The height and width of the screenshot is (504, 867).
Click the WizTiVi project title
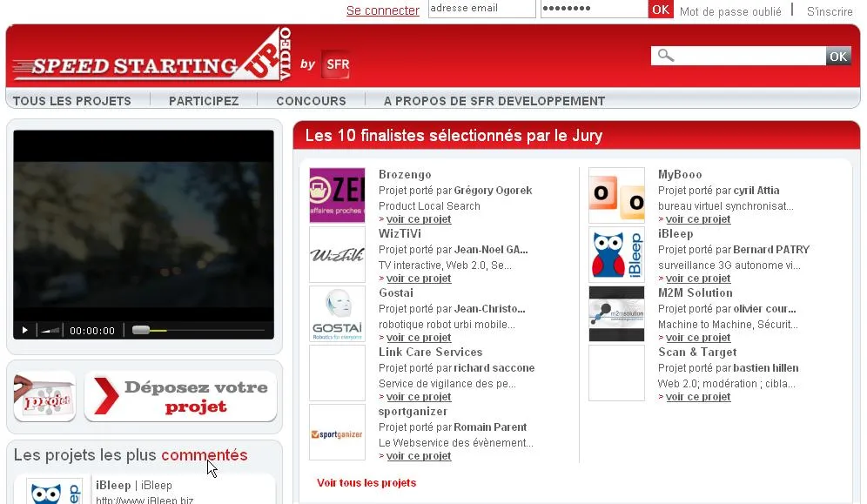400,234
